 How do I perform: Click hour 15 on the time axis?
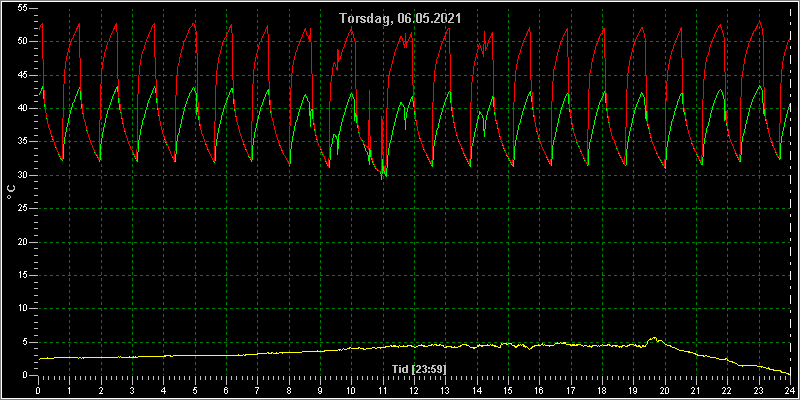(508, 391)
